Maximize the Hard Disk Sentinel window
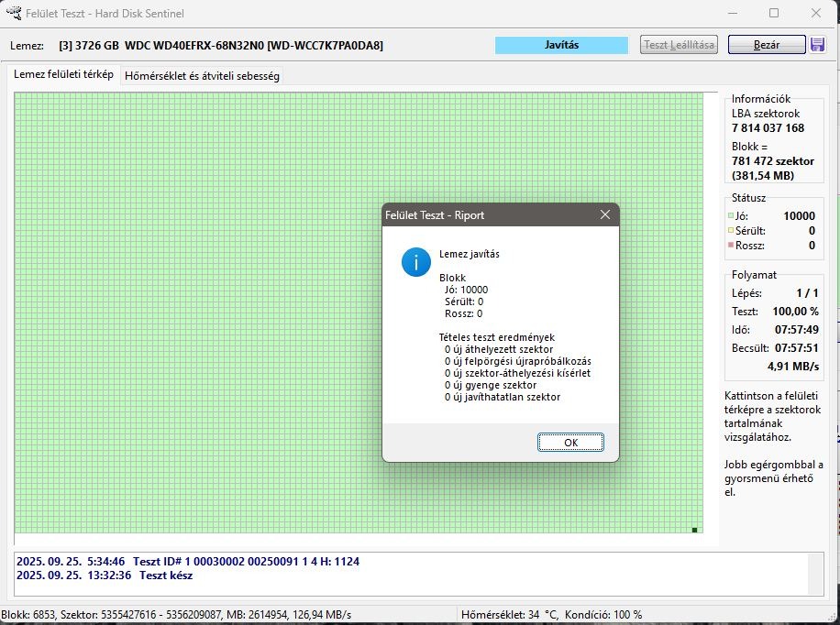This screenshot has width=840, height=625. pyautogui.click(x=774, y=13)
